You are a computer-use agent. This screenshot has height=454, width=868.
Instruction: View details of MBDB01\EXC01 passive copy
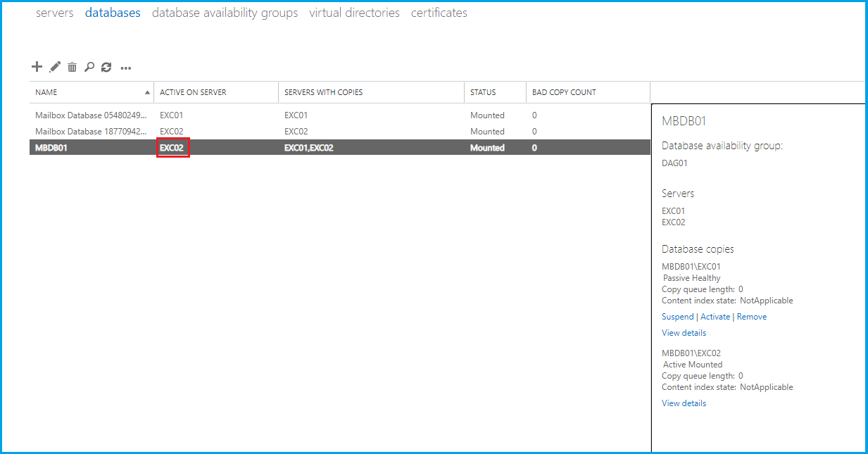pyautogui.click(x=684, y=333)
